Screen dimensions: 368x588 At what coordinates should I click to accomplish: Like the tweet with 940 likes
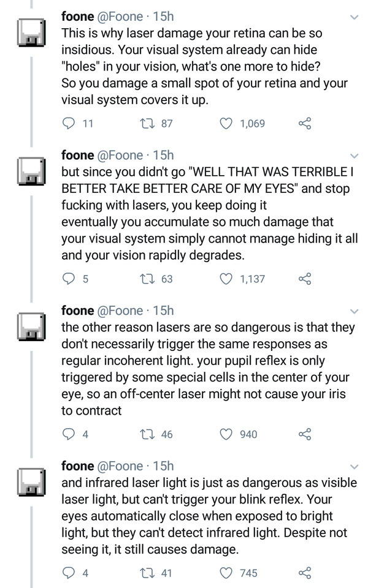pos(228,434)
